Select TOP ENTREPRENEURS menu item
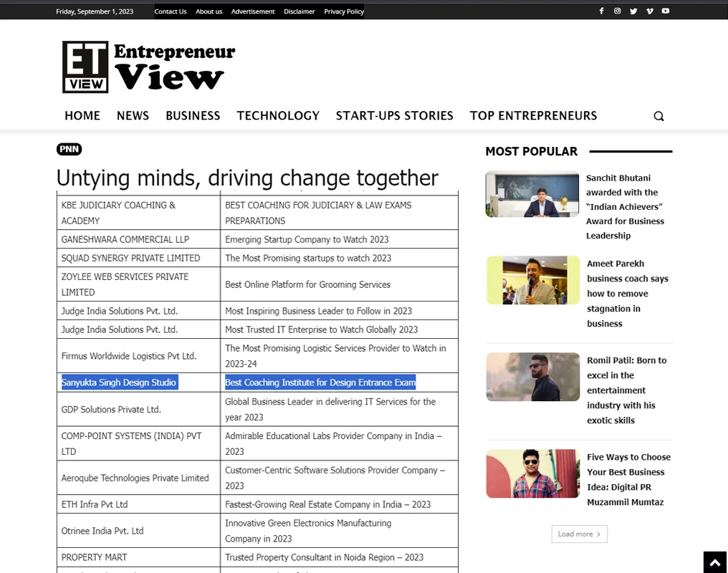 pos(533,115)
